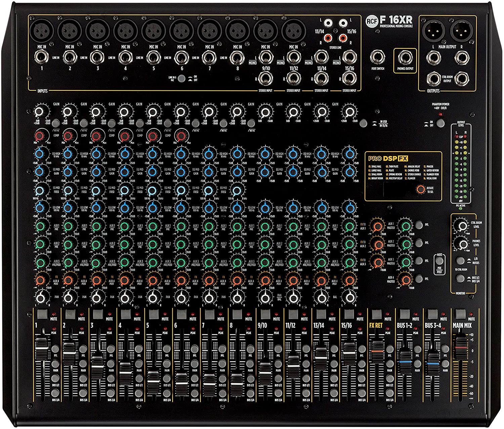Click the AUX 1 master knob
The image size is (504, 429).
pos(405,226)
